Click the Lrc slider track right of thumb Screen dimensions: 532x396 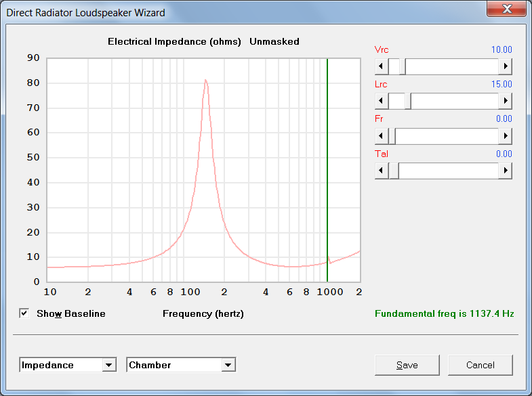tap(455, 101)
